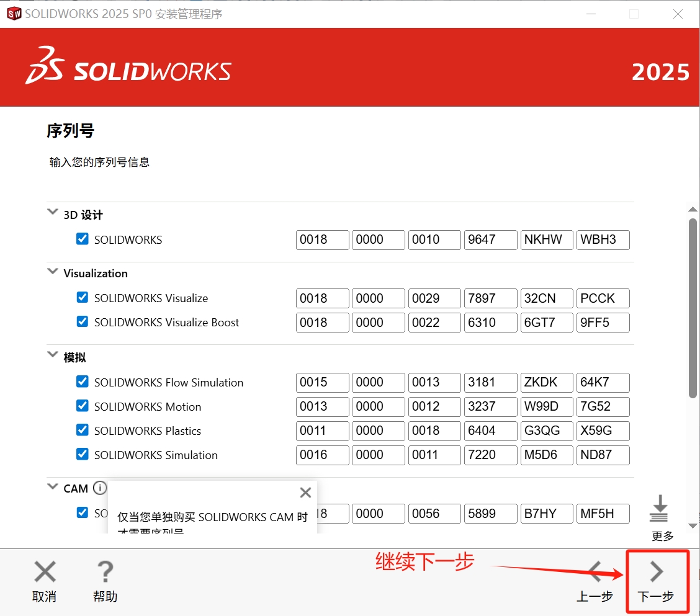This screenshot has width=700, height=616.
Task: Toggle the CAM product checkbox
Action: coord(82,512)
